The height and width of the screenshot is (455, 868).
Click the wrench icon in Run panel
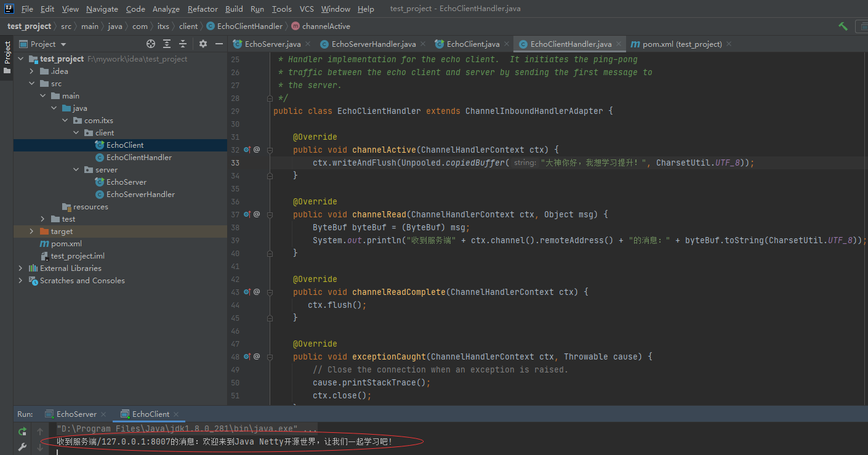[x=23, y=447]
